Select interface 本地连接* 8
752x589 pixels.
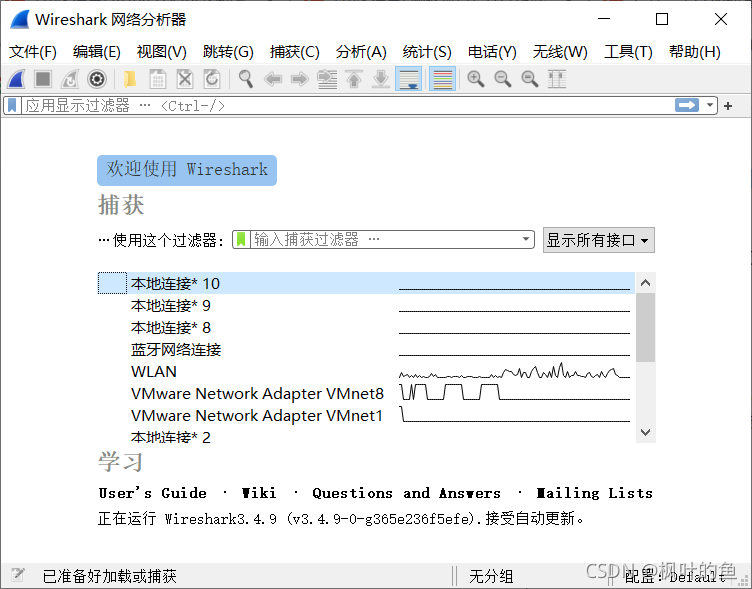coord(366,327)
